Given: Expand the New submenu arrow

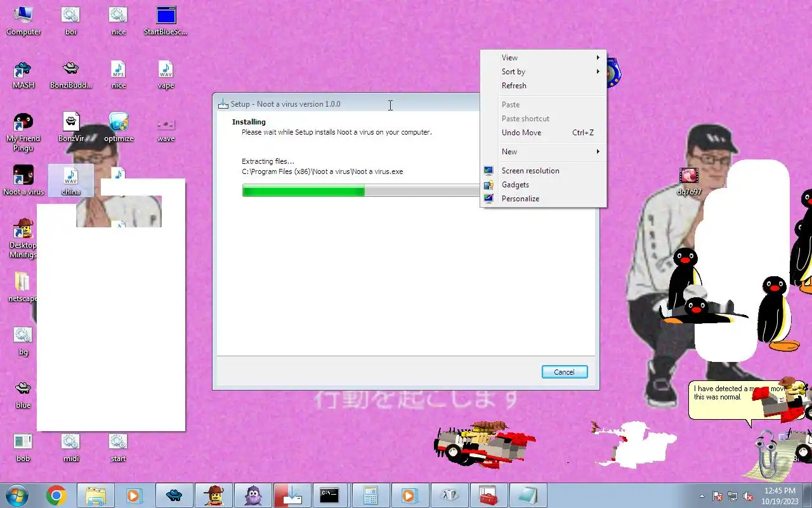Looking at the screenshot, I should pyautogui.click(x=598, y=152).
